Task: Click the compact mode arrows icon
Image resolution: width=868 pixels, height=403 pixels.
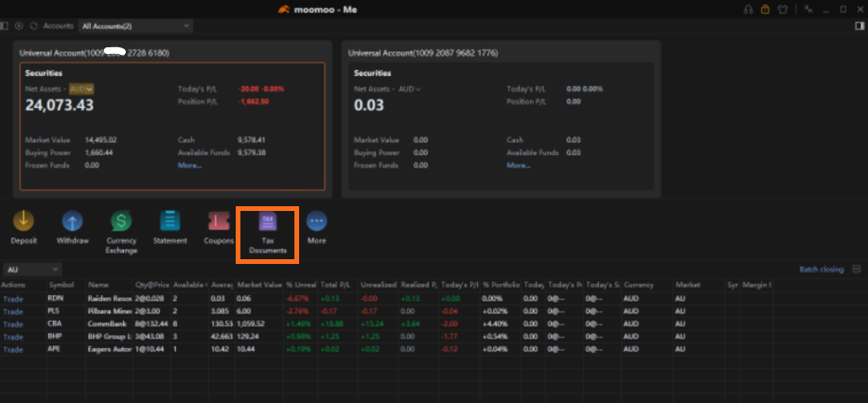Action: [x=809, y=9]
